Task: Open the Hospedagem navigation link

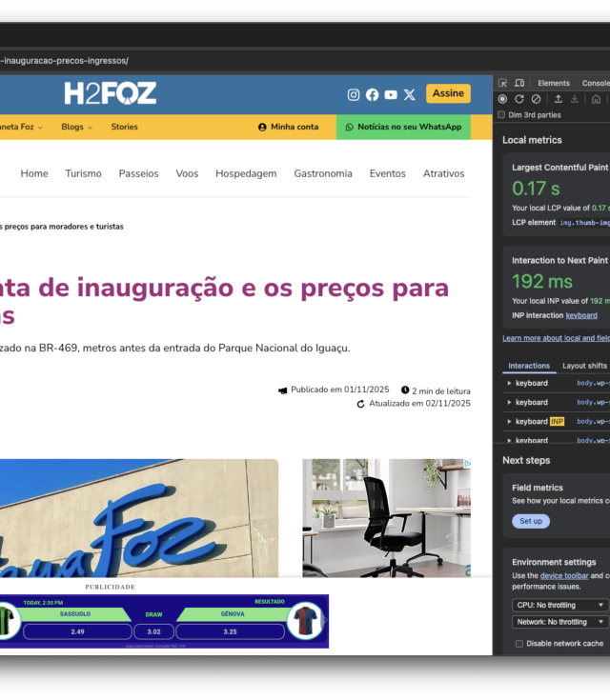Action: [246, 173]
